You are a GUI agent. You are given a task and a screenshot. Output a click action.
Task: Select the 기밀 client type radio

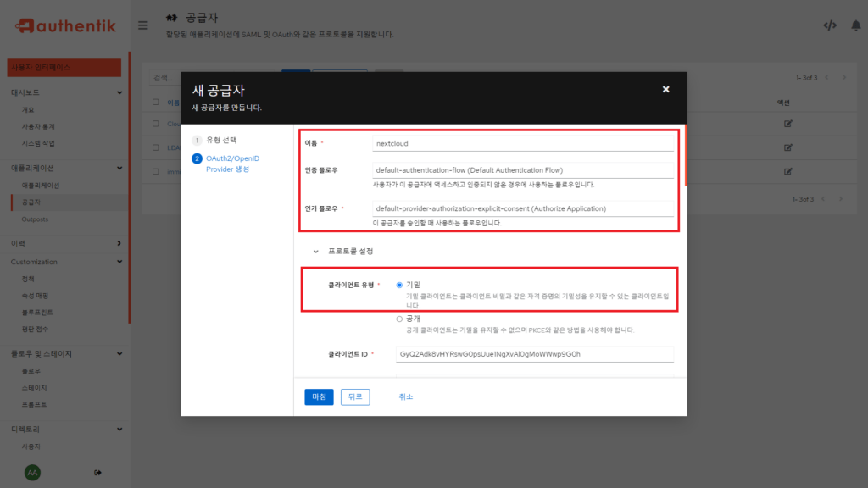click(x=399, y=285)
